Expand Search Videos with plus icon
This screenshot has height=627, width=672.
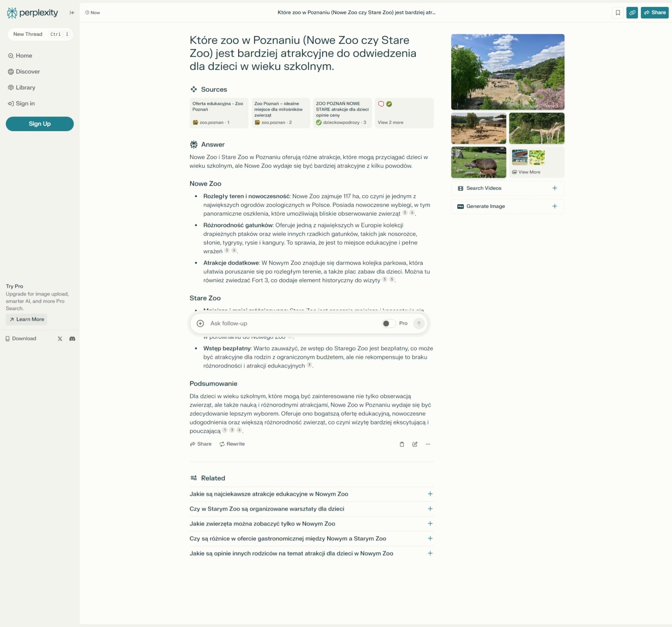coord(554,188)
